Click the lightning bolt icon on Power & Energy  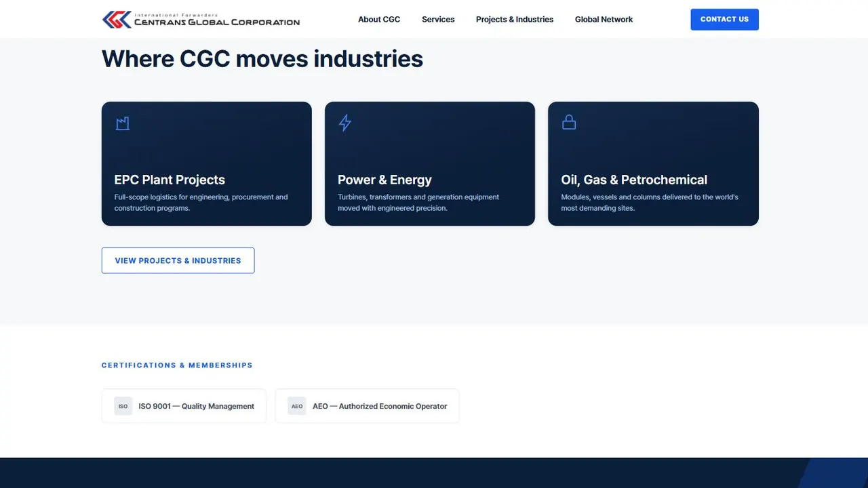click(x=345, y=123)
